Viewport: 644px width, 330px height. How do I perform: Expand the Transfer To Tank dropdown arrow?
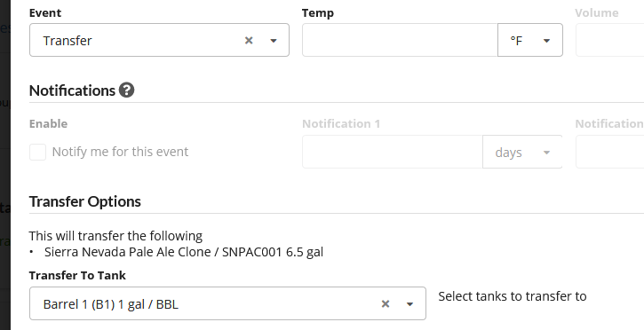click(409, 304)
